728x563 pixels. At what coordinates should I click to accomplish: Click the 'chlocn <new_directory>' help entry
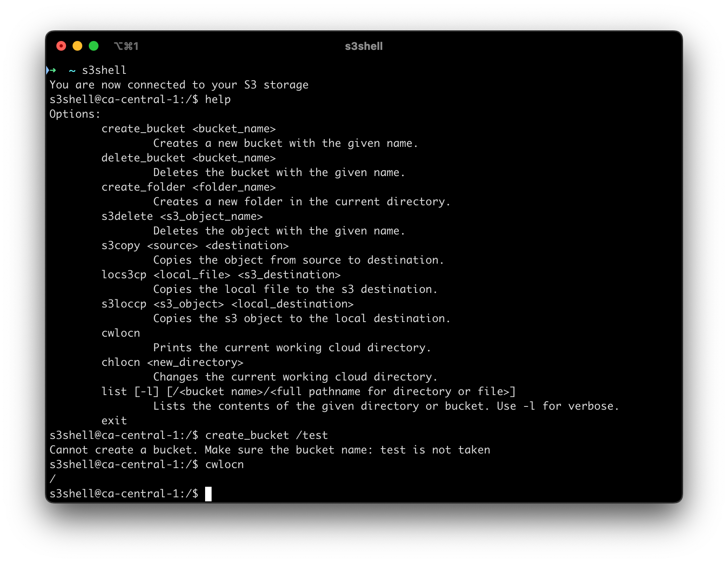172,362
